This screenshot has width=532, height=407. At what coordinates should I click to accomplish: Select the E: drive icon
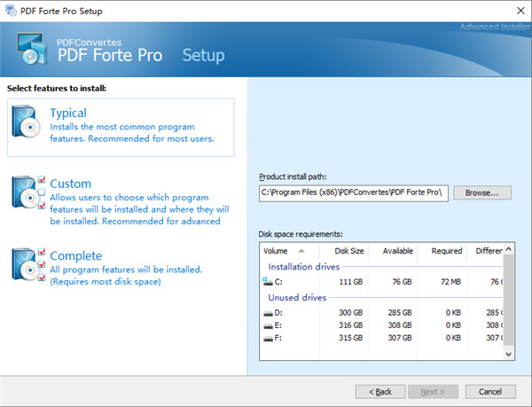(x=268, y=326)
